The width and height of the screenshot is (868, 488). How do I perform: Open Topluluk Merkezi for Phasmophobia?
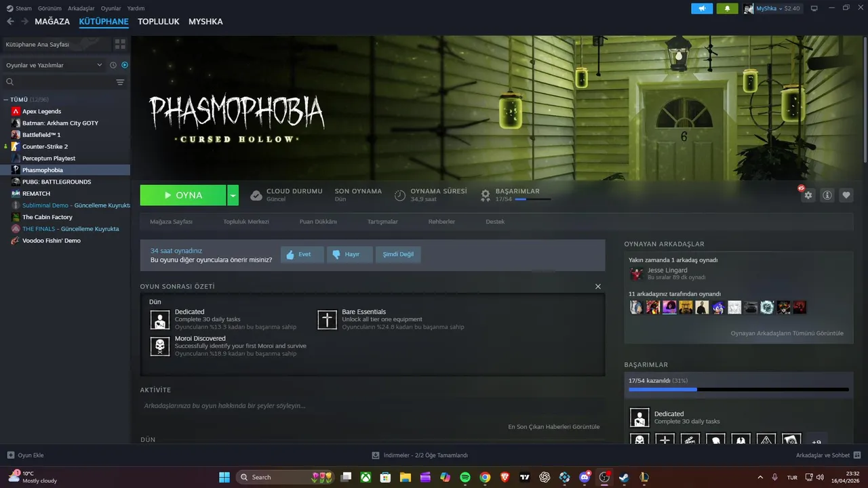[x=246, y=222]
